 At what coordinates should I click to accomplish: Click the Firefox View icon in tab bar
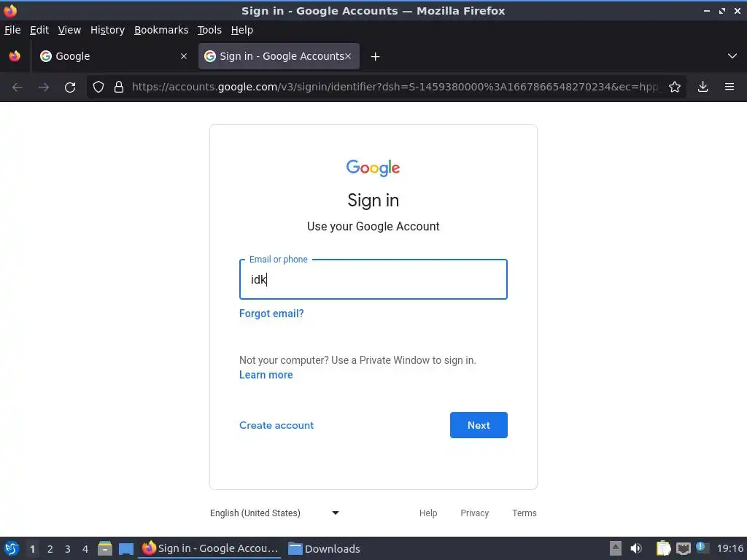coord(15,56)
